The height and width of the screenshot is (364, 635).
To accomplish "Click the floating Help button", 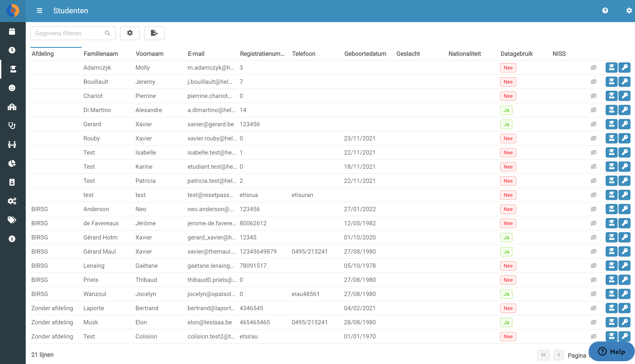I will tap(611, 352).
